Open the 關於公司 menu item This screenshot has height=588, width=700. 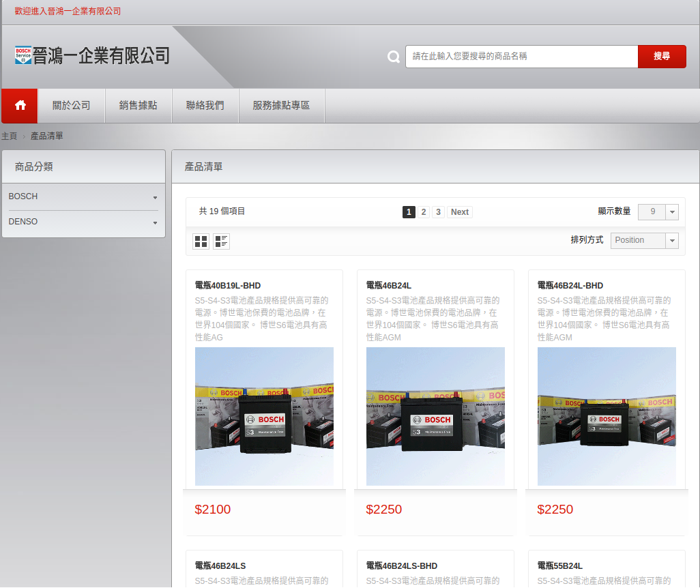72,105
